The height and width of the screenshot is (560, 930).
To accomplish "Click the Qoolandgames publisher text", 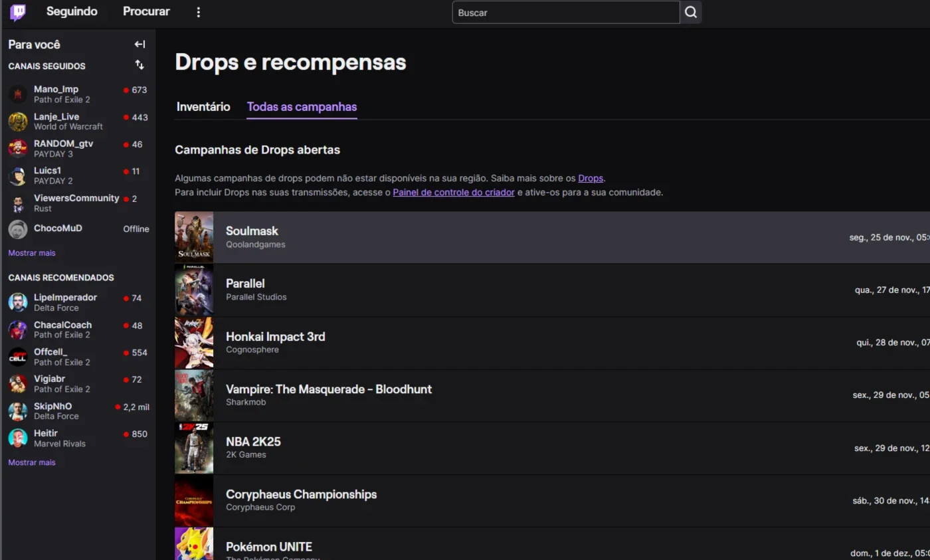I will (x=256, y=244).
